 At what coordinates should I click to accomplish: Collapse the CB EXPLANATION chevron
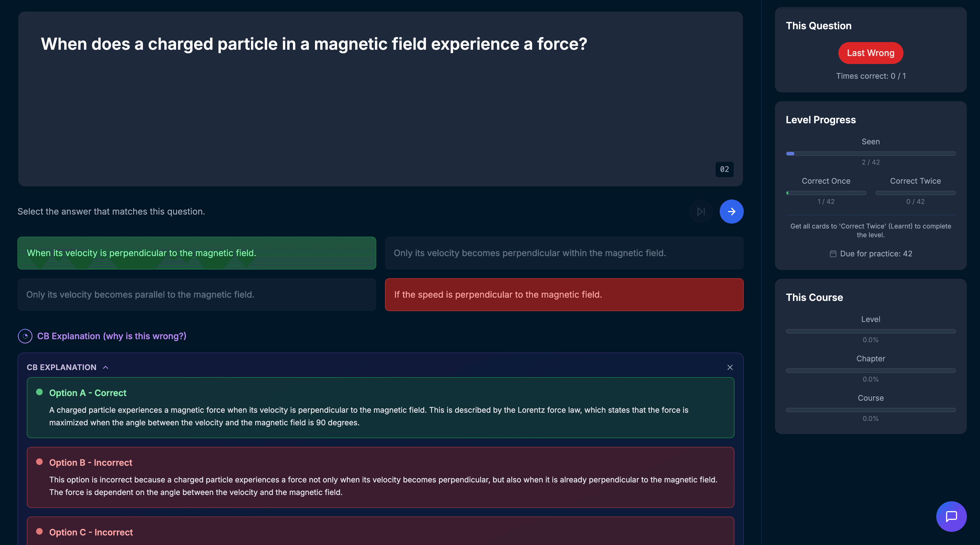(x=106, y=367)
